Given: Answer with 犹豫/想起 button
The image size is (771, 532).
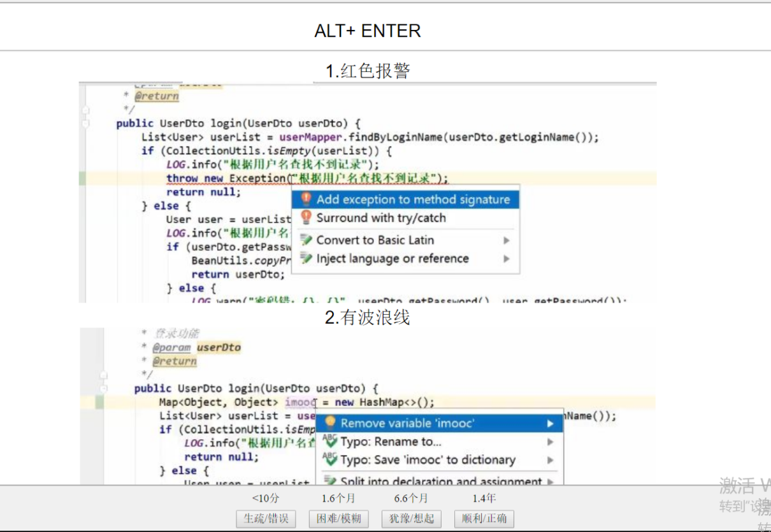Looking at the screenshot, I should click(x=411, y=519).
